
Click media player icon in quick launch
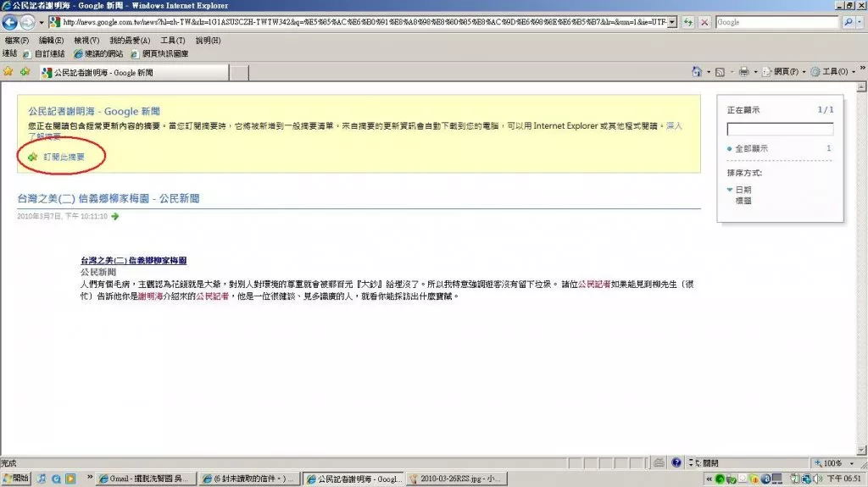click(70, 479)
